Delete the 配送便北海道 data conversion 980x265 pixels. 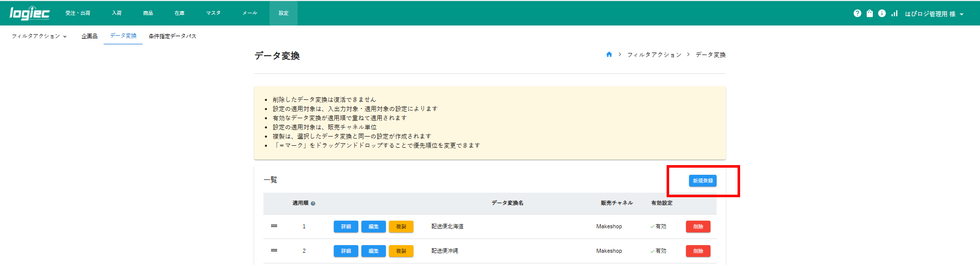tap(698, 227)
